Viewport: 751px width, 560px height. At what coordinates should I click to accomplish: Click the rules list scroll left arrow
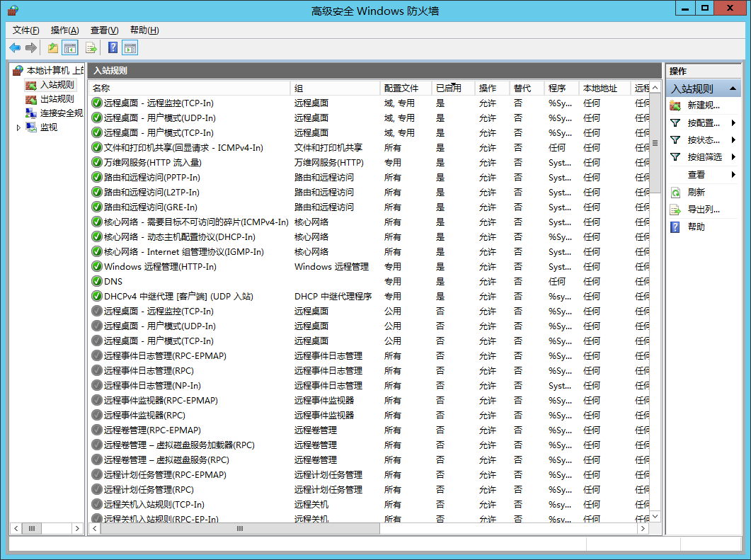click(x=95, y=528)
